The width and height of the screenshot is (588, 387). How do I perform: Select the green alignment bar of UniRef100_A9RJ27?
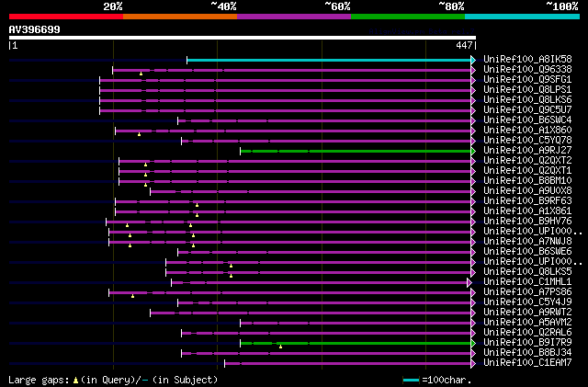coord(356,151)
